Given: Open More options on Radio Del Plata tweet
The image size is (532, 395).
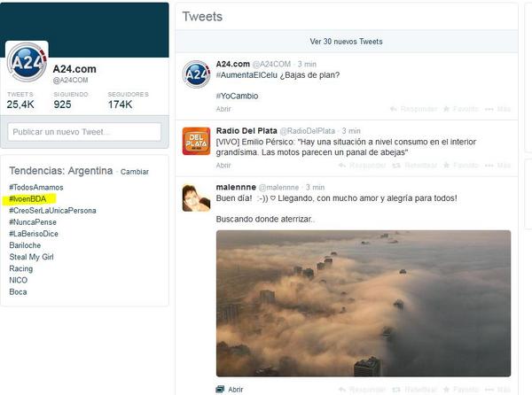Looking at the screenshot, I should point(497,165).
